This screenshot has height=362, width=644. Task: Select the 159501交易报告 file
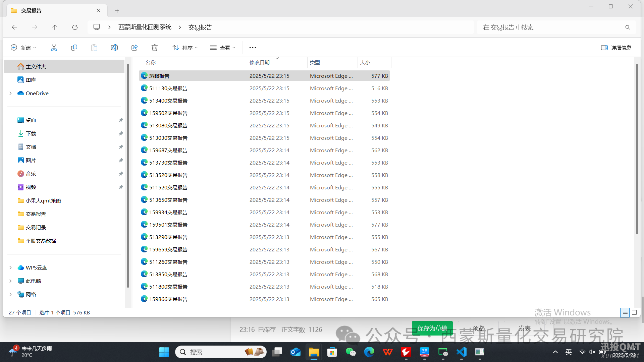(264, 225)
